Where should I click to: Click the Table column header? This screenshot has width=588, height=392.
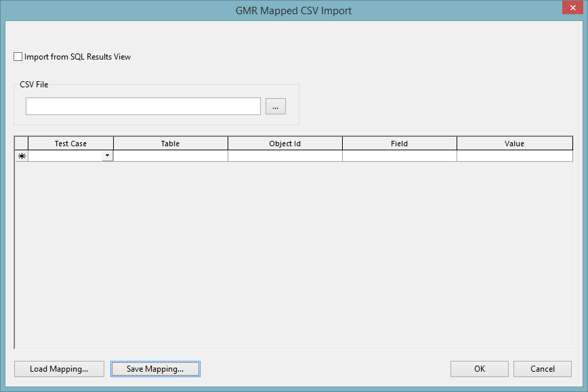170,144
